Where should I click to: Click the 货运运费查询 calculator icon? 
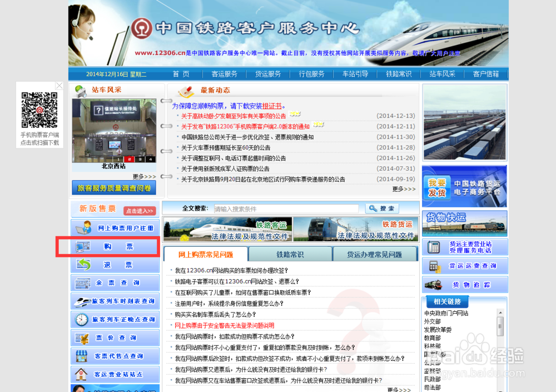point(434,266)
